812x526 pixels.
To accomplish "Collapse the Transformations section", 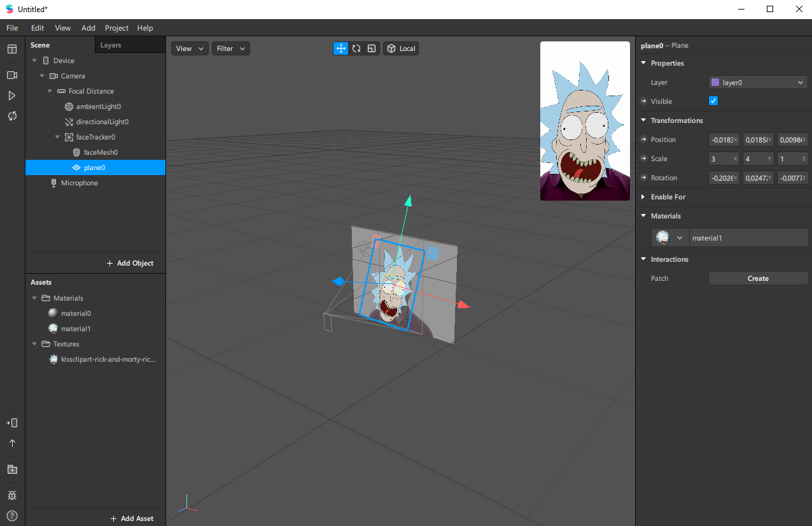I will coord(643,120).
